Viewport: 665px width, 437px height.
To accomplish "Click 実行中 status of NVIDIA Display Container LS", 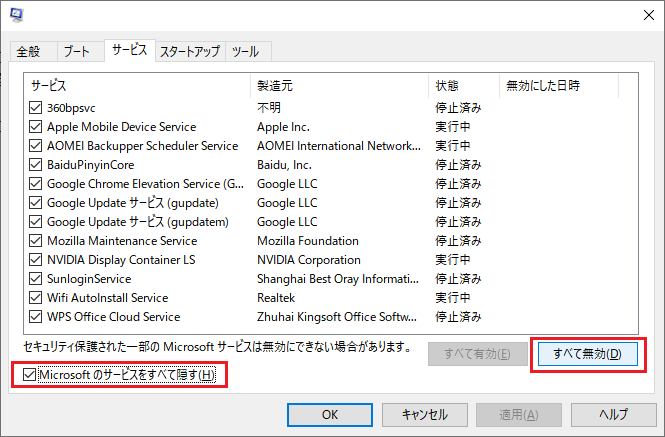I will [x=453, y=260].
